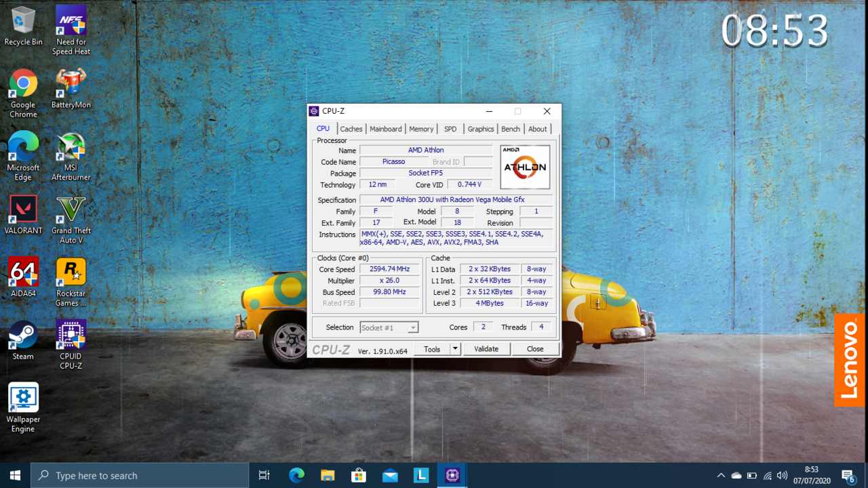This screenshot has width=868, height=488.
Task: Click the taskbar clock and date
Action: click(811, 475)
